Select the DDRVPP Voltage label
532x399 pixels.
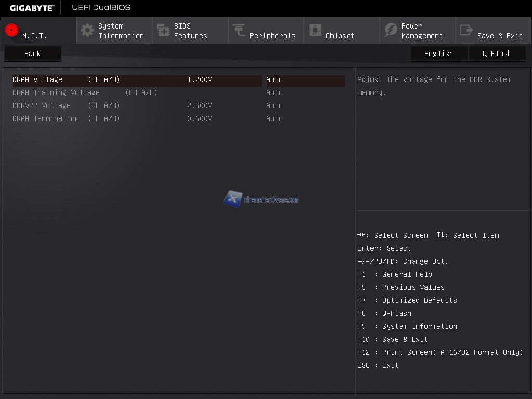[x=42, y=106]
